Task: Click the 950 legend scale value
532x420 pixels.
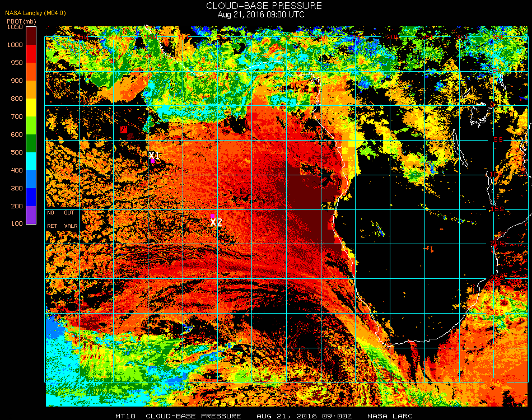Action: pyautogui.click(x=17, y=63)
